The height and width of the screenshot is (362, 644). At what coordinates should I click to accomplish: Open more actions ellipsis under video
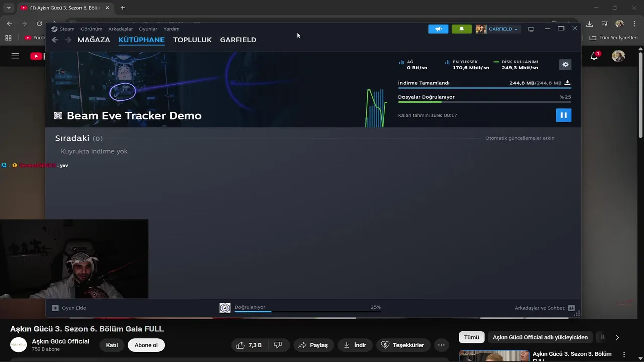pos(441,345)
